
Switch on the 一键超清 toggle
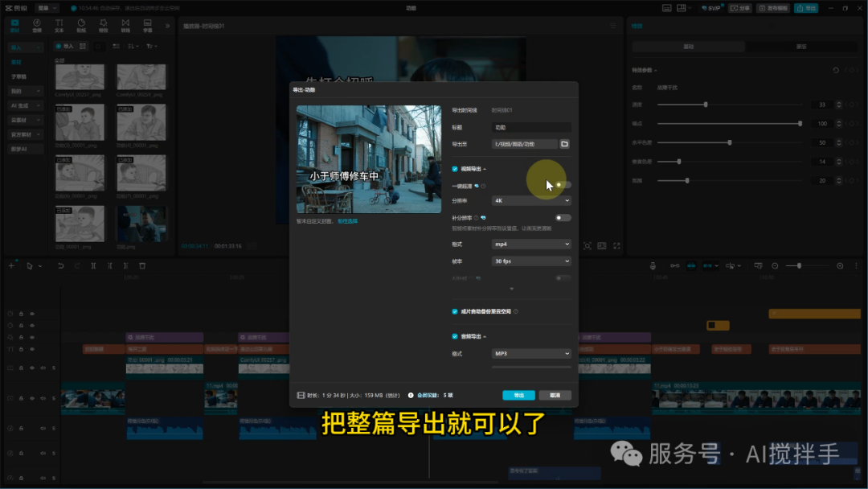[x=563, y=185]
